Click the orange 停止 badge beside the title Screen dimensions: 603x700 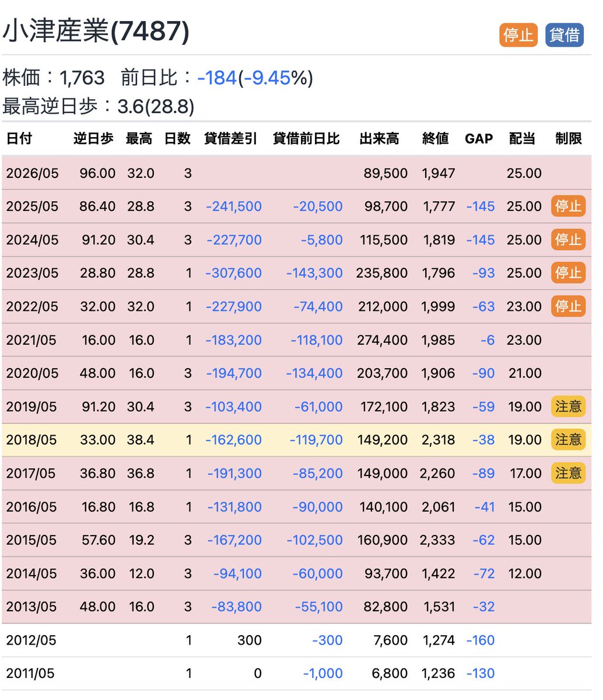point(518,35)
